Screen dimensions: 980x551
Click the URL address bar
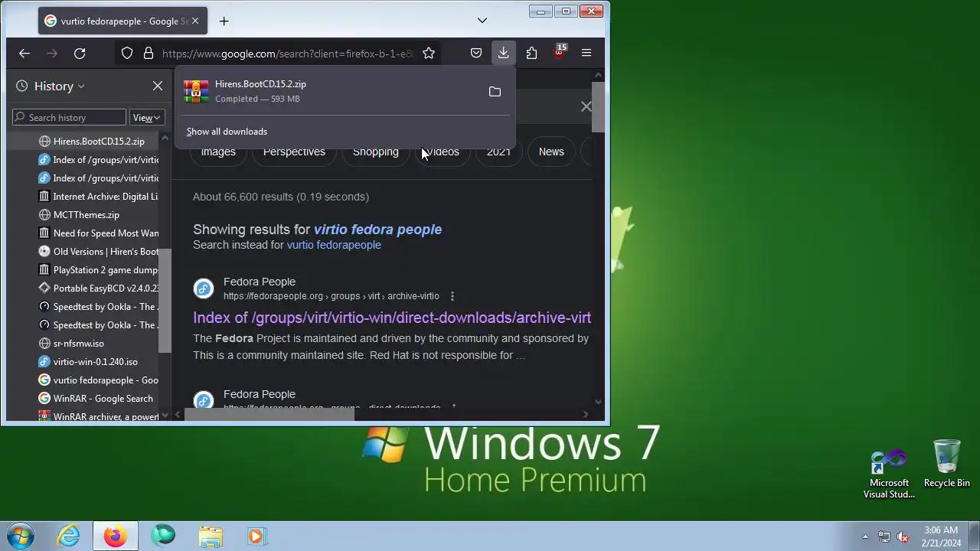coord(287,54)
